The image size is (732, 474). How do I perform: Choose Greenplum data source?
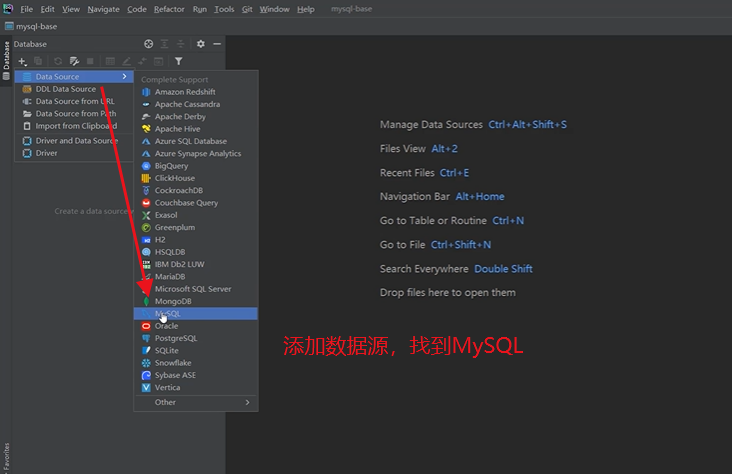click(196, 227)
